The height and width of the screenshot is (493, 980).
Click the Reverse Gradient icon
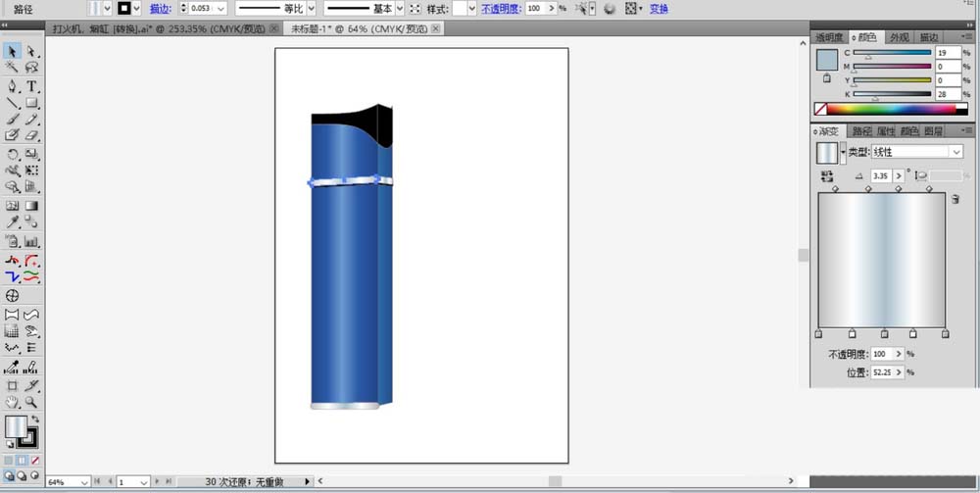click(x=827, y=175)
